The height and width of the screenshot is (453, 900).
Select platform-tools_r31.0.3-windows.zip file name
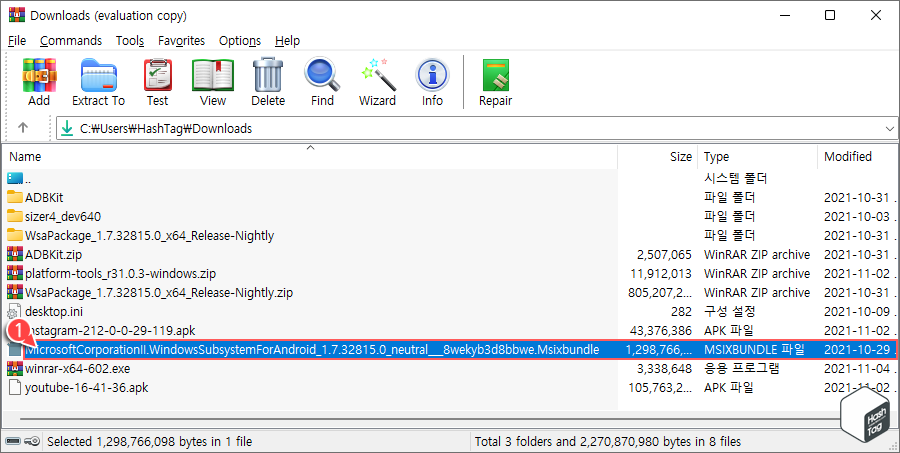[x=121, y=273]
